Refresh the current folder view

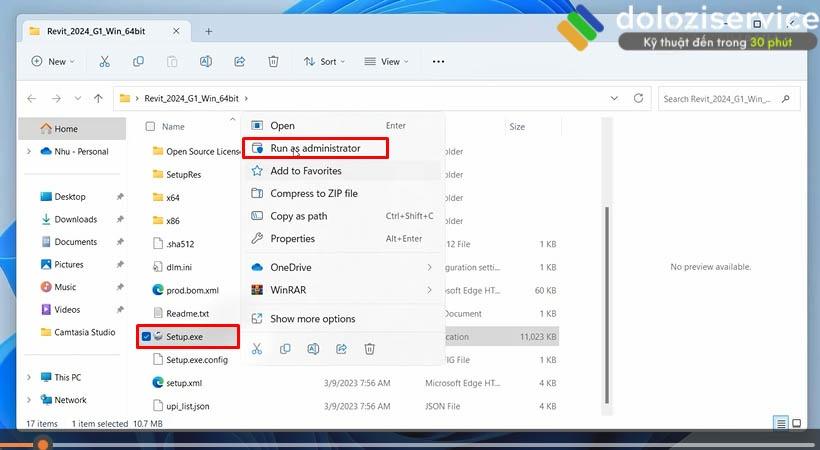pyautogui.click(x=639, y=98)
